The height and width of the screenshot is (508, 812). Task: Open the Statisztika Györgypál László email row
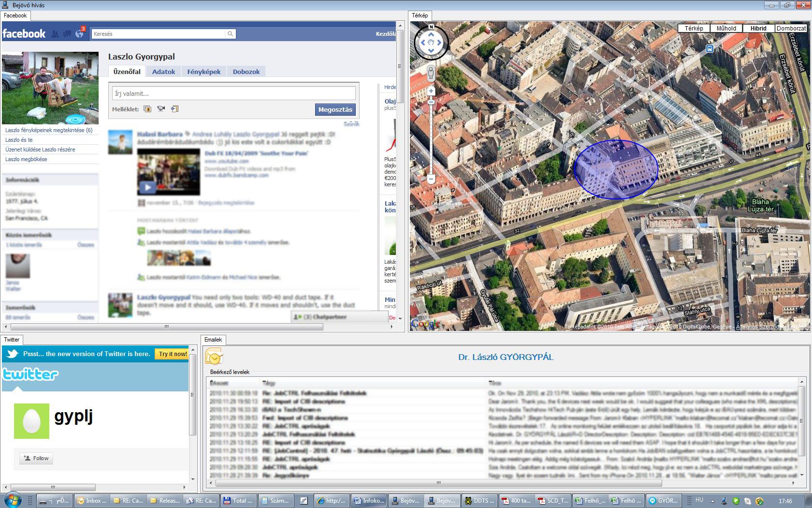pyautogui.click(x=503, y=451)
